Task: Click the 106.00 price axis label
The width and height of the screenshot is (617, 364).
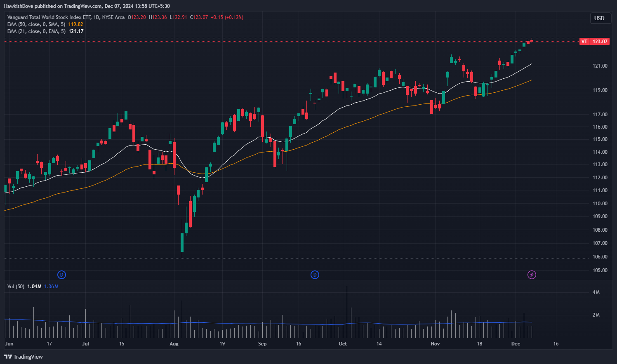Action: [600, 257]
